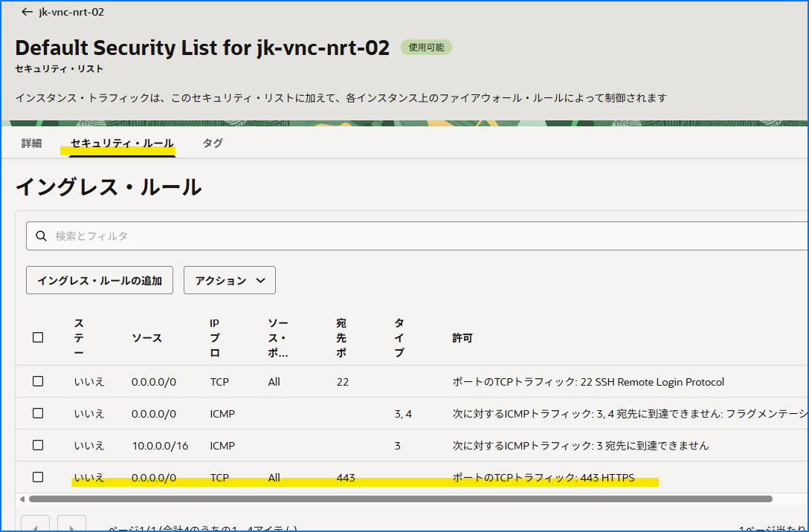The width and height of the screenshot is (809, 532).
Task: Click the horizontal scrollbar of the rules table
Action: [400, 499]
